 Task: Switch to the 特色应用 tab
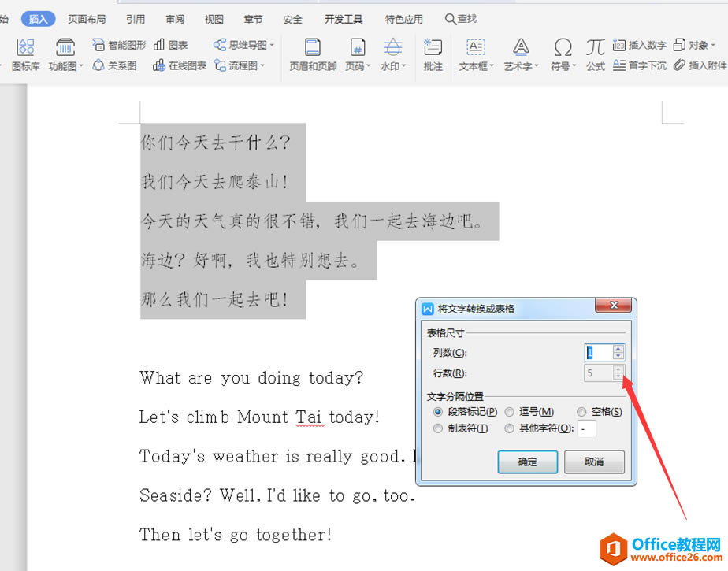[404, 19]
